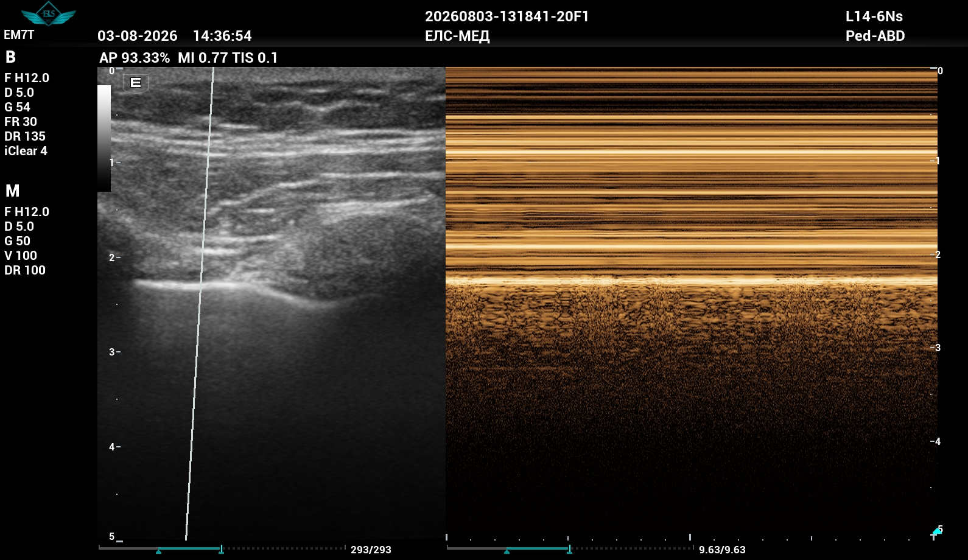Click the 'FR 30' frame rate parameter

[21, 122]
